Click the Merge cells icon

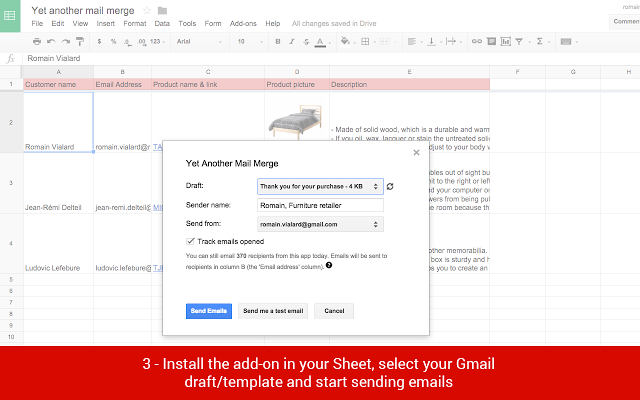384,41
